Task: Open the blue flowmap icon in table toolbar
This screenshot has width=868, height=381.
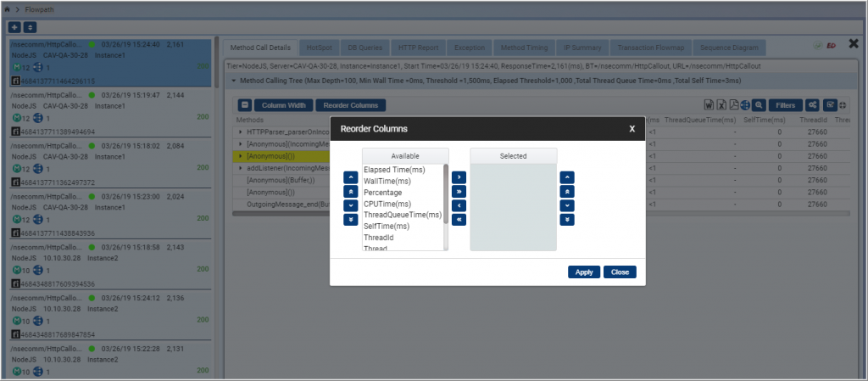Action: [745, 105]
